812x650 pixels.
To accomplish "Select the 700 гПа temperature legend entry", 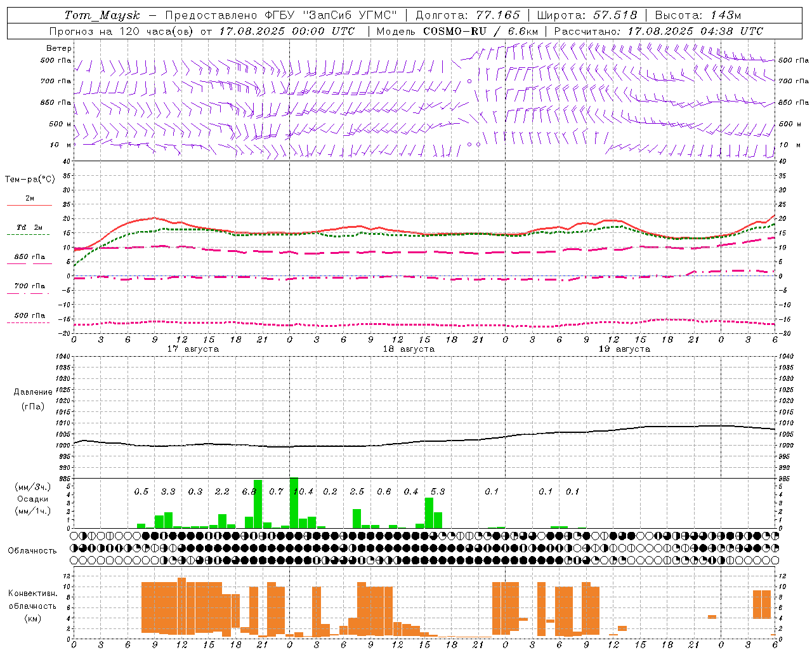I will coord(29,286).
